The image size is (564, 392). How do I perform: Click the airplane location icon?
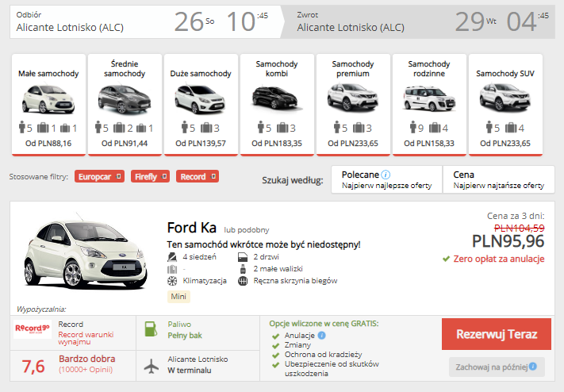click(x=152, y=366)
